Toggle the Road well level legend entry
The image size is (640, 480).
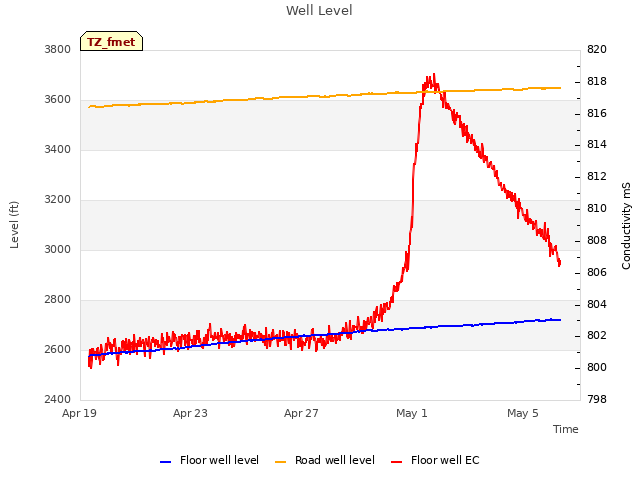click(324, 460)
